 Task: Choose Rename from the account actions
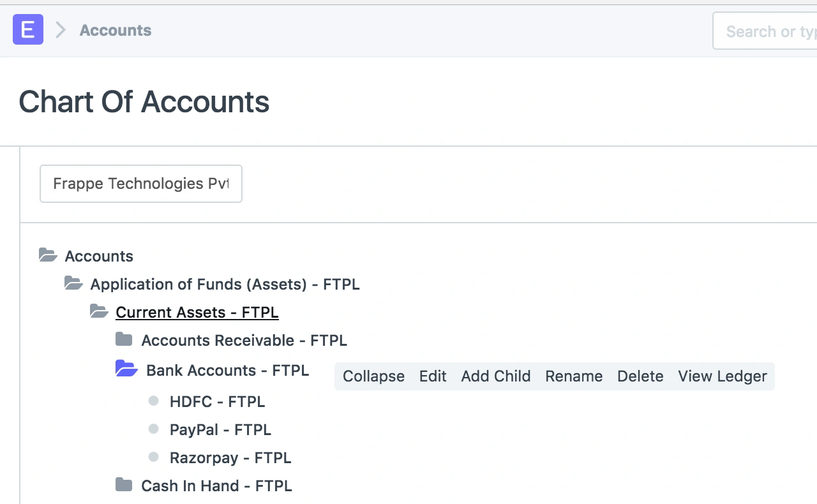click(x=573, y=376)
